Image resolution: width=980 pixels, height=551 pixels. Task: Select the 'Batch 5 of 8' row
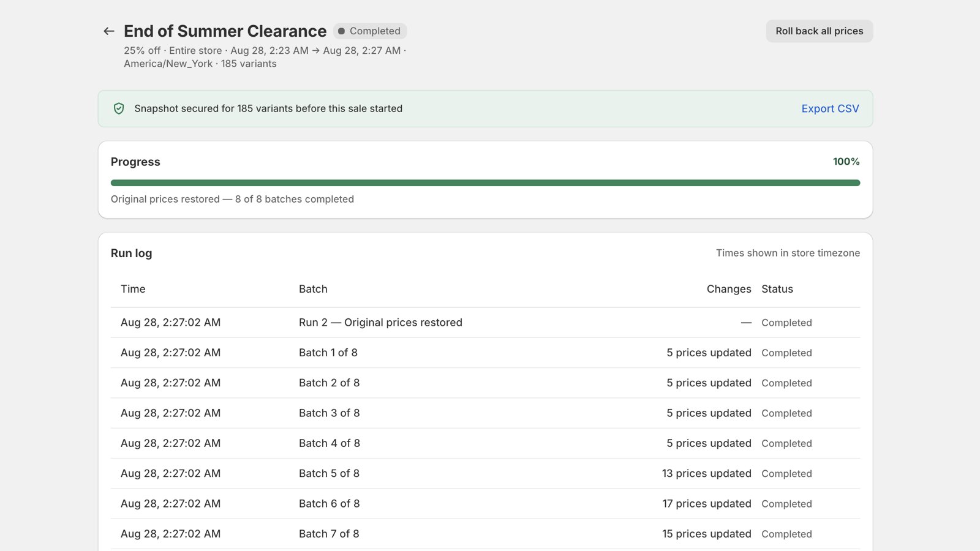point(485,473)
